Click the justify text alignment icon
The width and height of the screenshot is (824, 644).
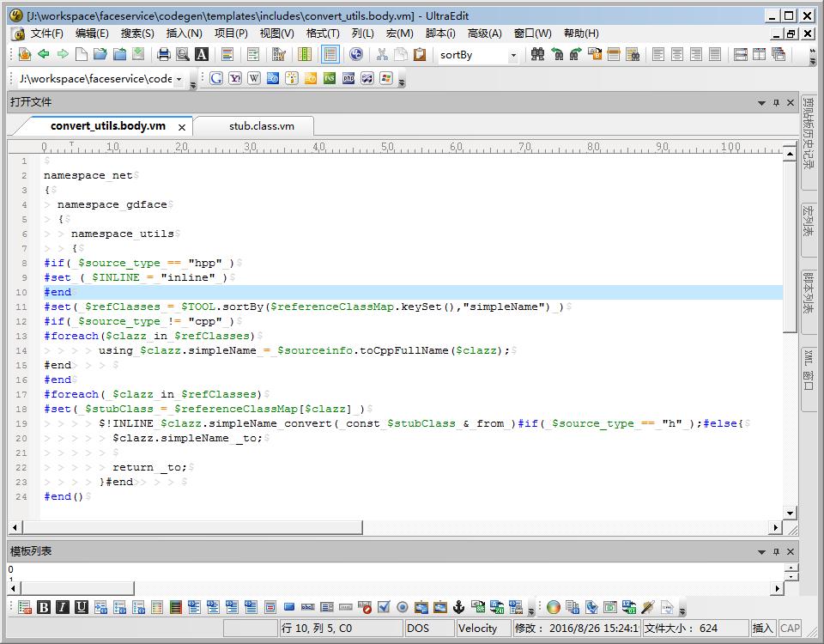tap(715, 54)
